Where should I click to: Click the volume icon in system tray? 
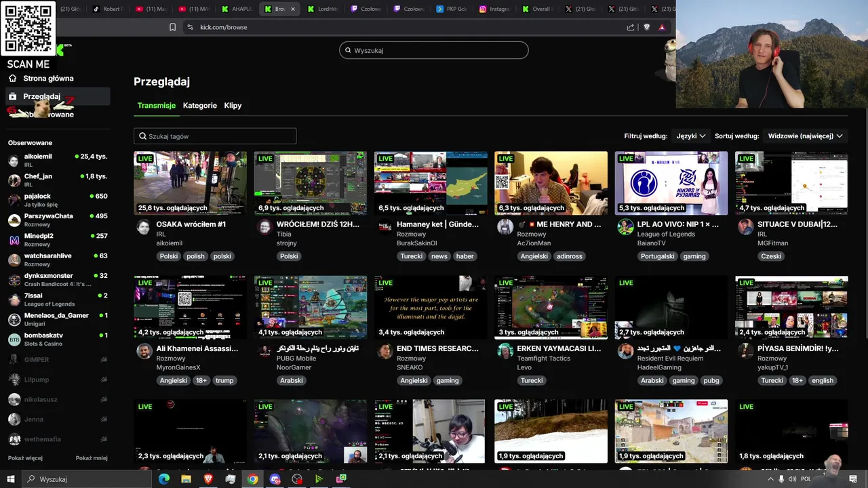pos(792,479)
